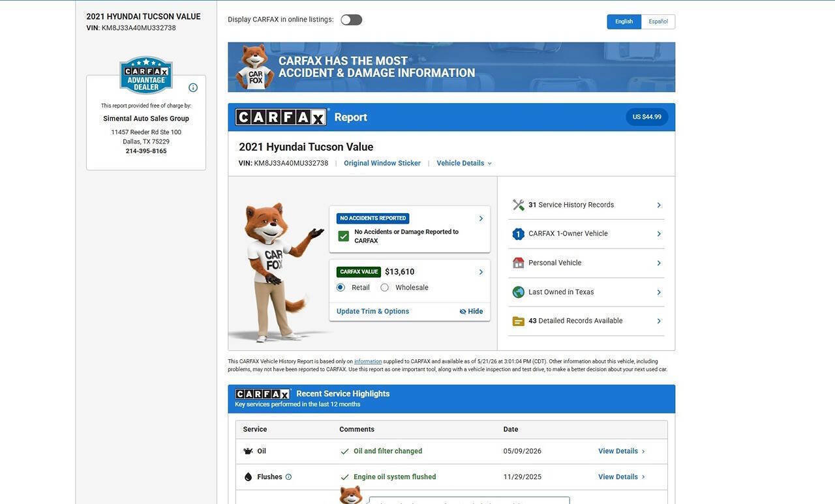Viewport: 835px width, 504px height.
Task: Click the Last Owned in Texas text
Action: (x=561, y=292)
